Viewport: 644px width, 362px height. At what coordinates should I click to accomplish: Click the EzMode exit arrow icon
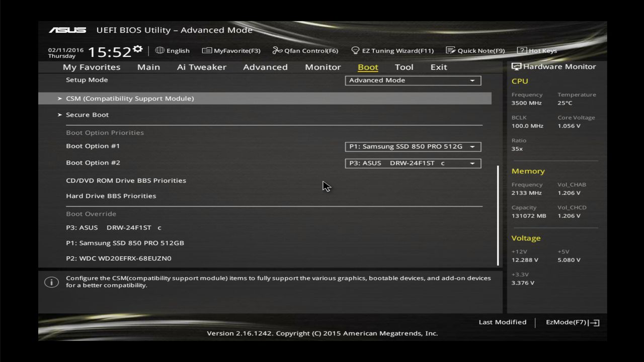pos(594,323)
